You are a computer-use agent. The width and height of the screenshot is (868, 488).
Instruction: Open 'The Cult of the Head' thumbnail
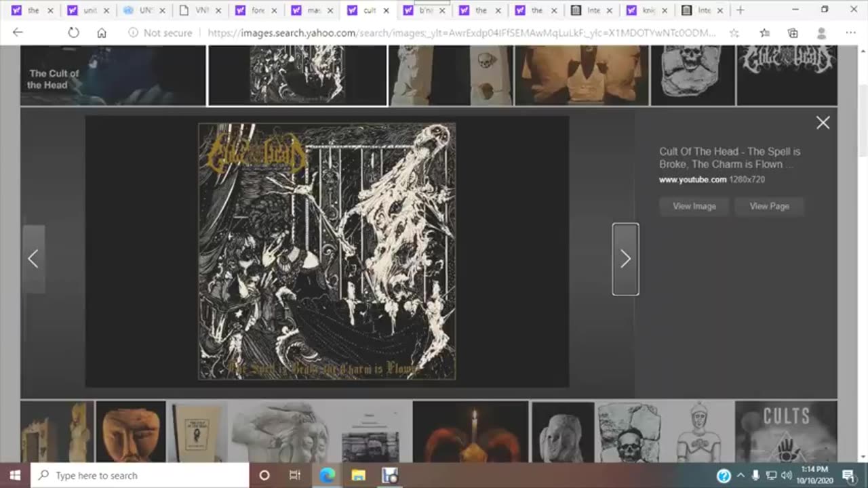(x=113, y=75)
